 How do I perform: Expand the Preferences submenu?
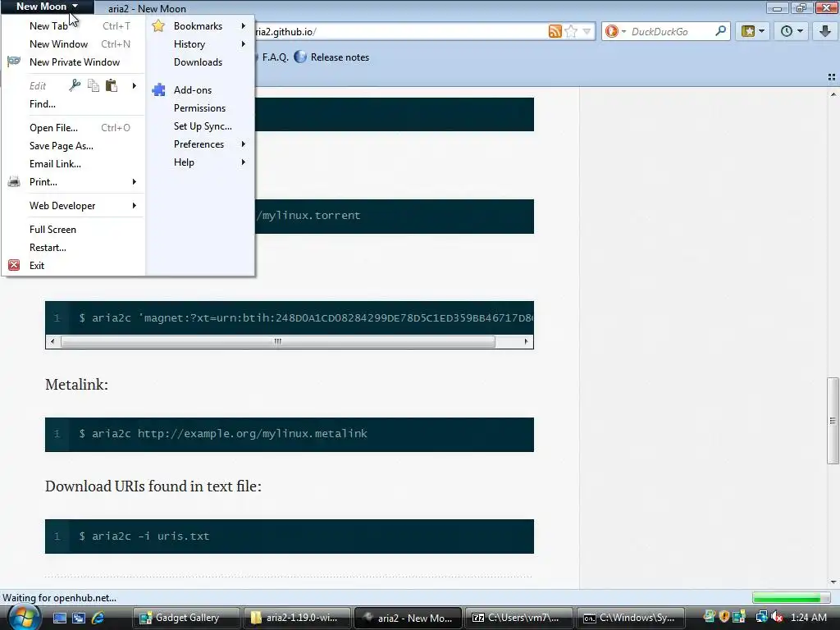point(199,144)
